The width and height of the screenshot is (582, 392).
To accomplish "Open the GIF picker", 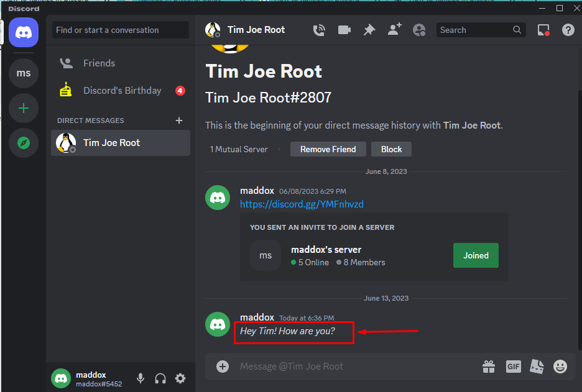I will pos(514,367).
